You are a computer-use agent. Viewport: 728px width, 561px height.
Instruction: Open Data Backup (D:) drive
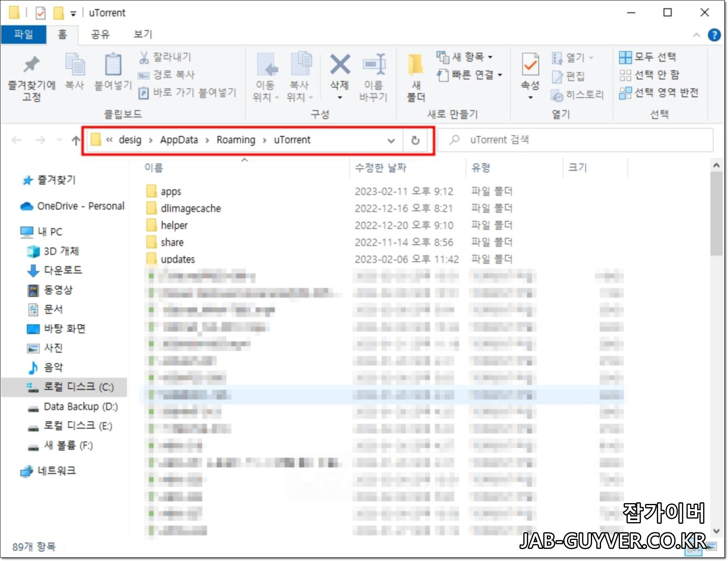pos(72,406)
